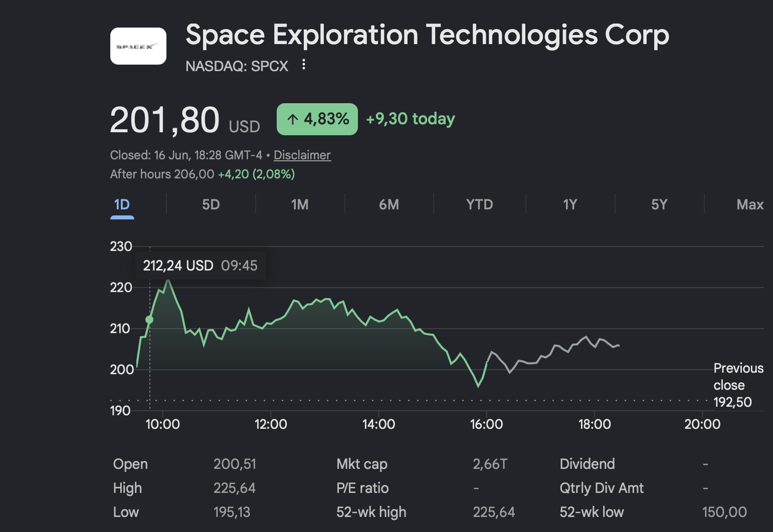
Task: Open the Disclaimer link
Action: tap(302, 155)
